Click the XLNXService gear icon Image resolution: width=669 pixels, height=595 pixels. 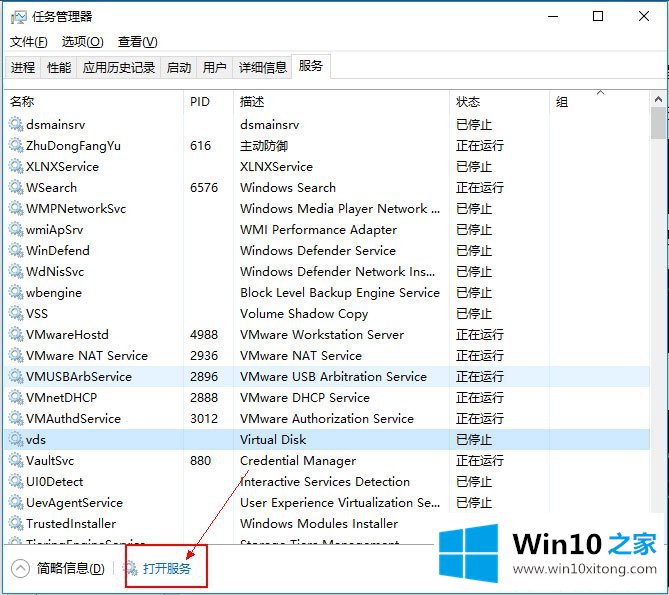click(16, 166)
